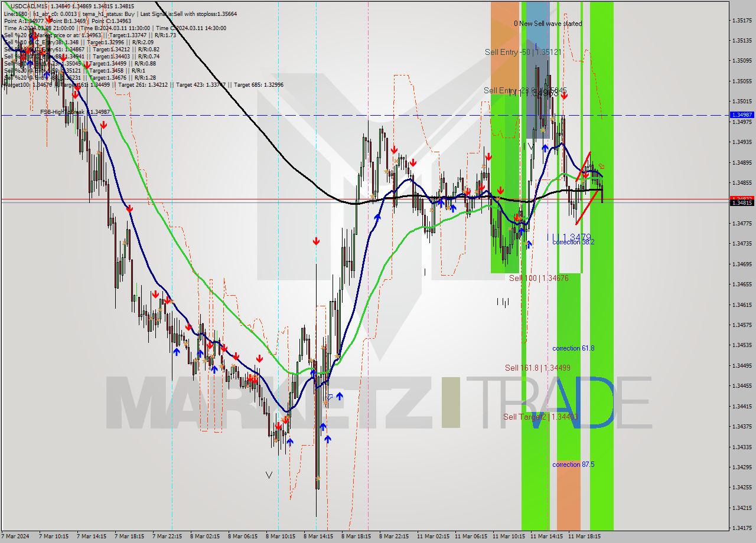Click the 1.34895 price axis value
The width and height of the screenshot is (756, 543).
point(742,162)
